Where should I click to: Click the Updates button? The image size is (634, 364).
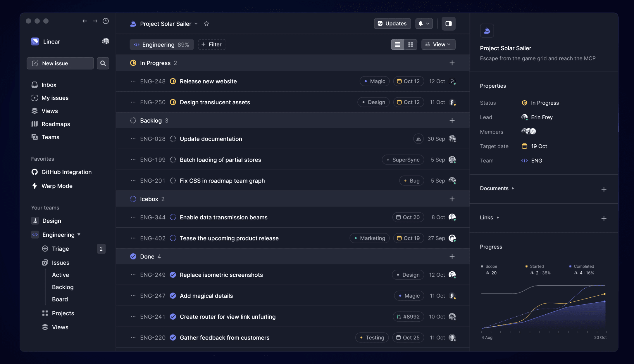point(392,24)
